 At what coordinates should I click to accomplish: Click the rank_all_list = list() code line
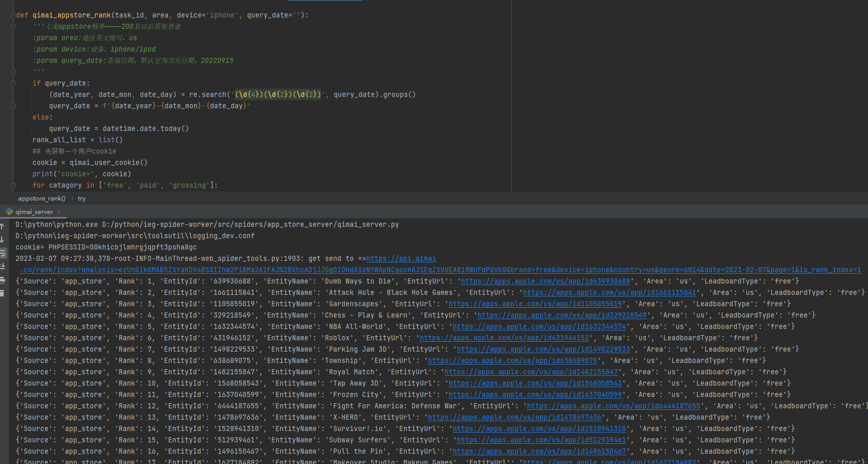click(77, 140)
